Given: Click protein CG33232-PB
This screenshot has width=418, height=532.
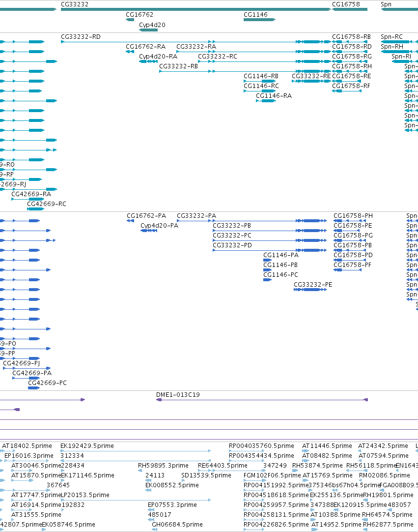Looking at the screenshot, I should coord(232,226).
